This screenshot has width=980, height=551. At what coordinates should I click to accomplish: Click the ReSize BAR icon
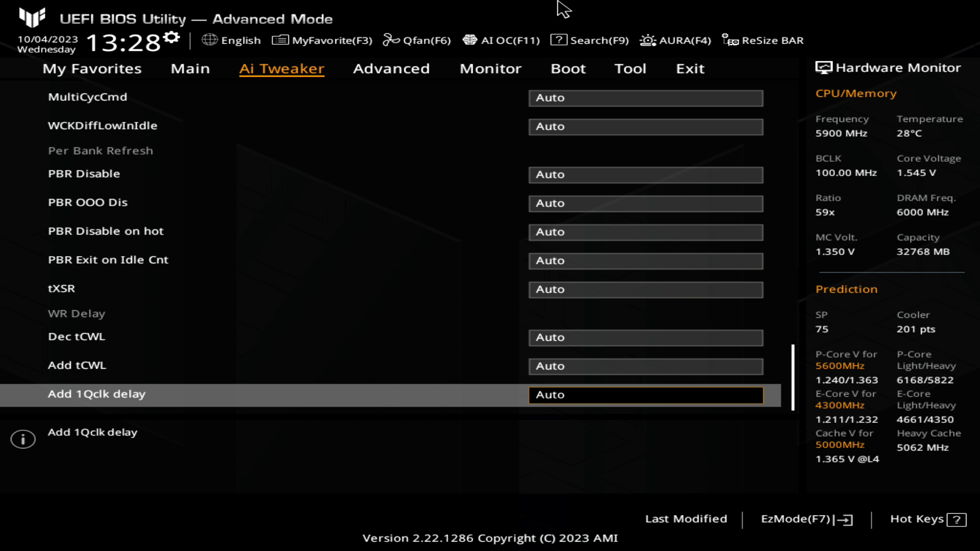[730, 40]
